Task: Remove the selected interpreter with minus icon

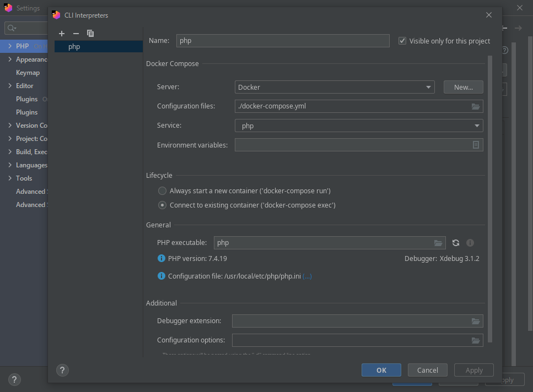Action: click(76, 34)
